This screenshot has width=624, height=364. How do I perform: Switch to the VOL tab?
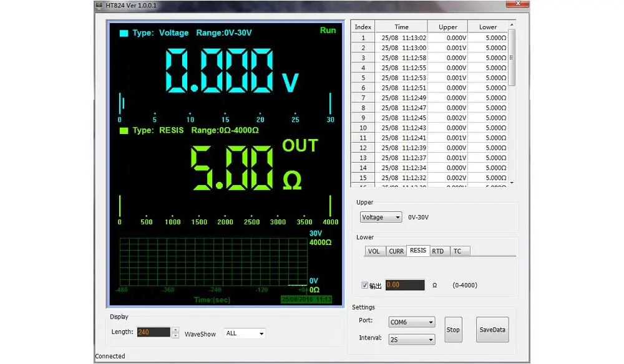[374, 251]
